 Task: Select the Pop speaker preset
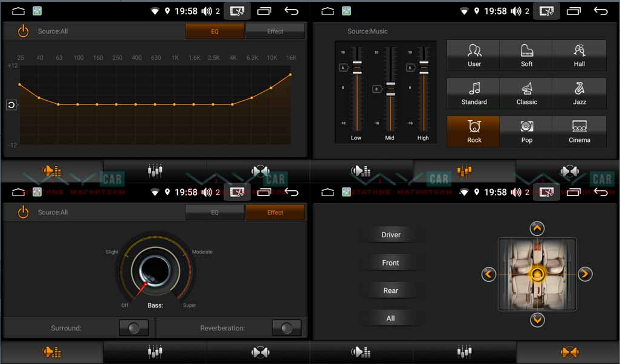click(x=526, y=131)
